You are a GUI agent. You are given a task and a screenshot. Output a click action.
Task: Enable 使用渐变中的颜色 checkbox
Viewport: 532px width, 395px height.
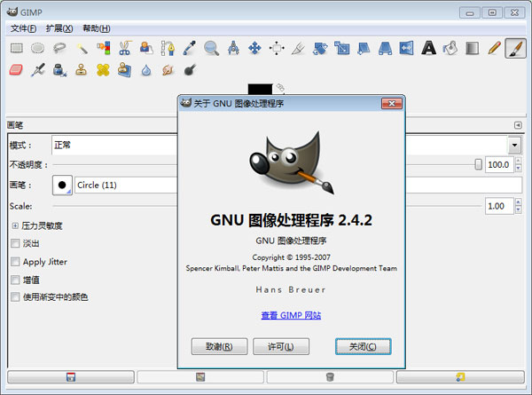pos(15,296)
